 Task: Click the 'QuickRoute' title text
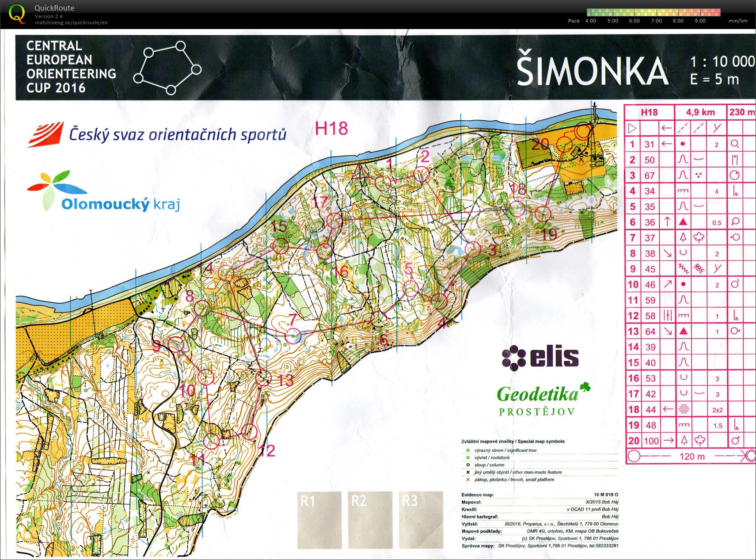click(x=54, y=8)
